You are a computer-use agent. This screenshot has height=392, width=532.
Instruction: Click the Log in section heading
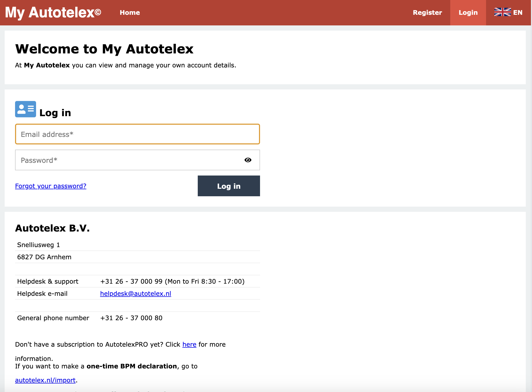point(55,113)
